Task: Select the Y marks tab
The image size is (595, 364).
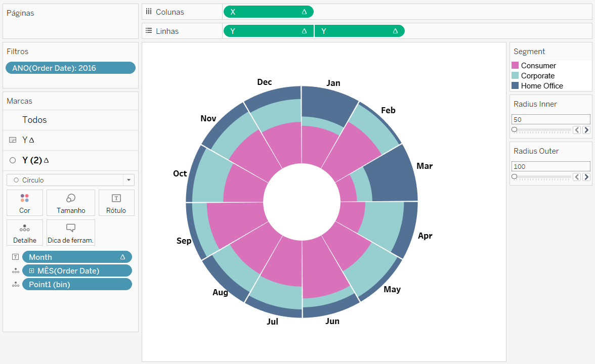Action: point(71,140)
